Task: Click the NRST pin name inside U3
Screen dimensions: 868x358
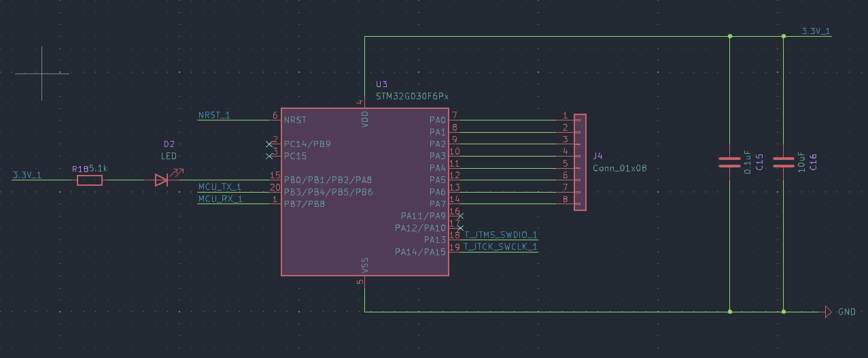Action: point(295,120)
